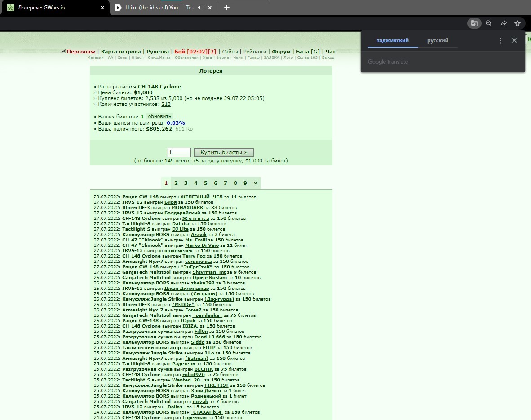The image size is (531, 420).
Task: Select the русский language tab
Action: coord(438,40)
